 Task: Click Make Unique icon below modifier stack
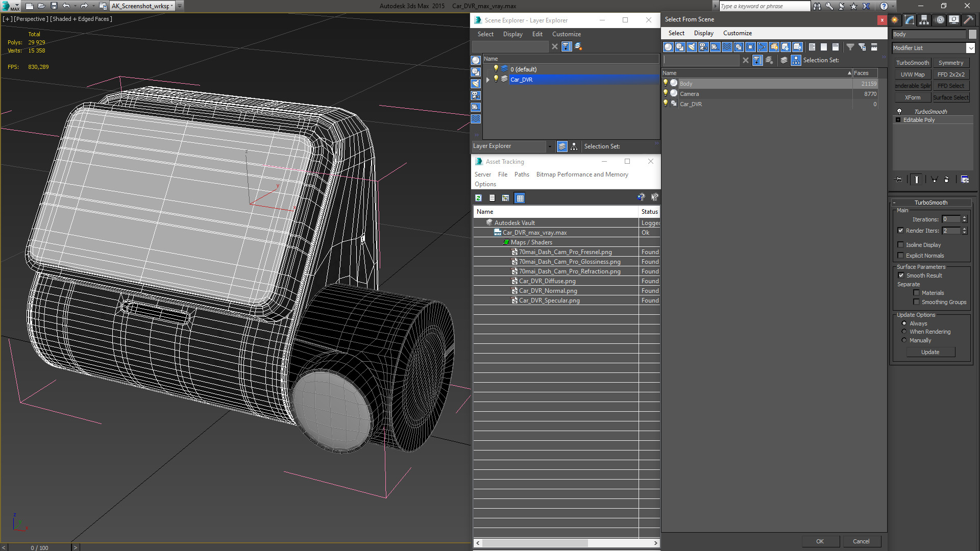[934, 180]
